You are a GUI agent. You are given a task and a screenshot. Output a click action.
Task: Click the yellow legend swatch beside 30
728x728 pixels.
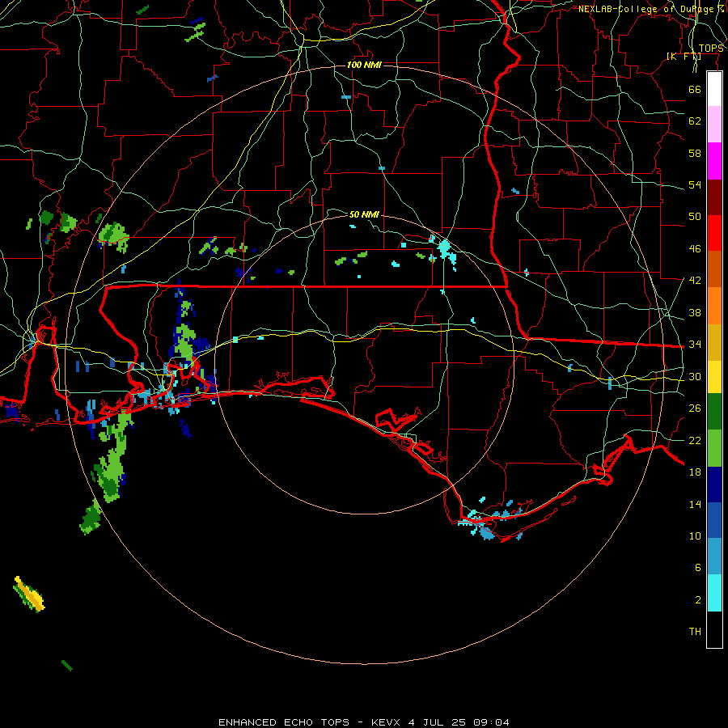click(714, 377)
